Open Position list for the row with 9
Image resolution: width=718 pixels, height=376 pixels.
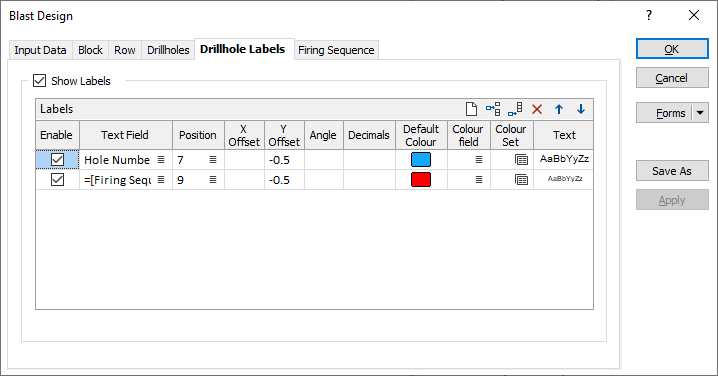coord(213,180)
